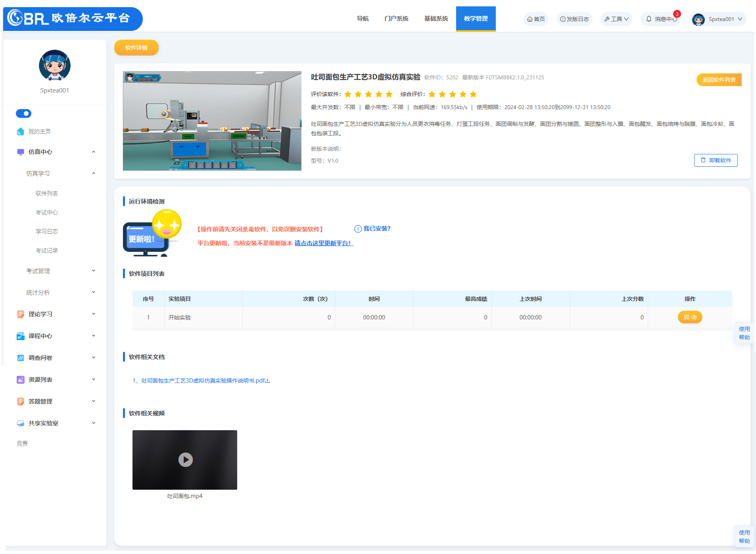Switch to the 门户系统 top tab
The image size is (756, 554).
[x=397, y=19]
